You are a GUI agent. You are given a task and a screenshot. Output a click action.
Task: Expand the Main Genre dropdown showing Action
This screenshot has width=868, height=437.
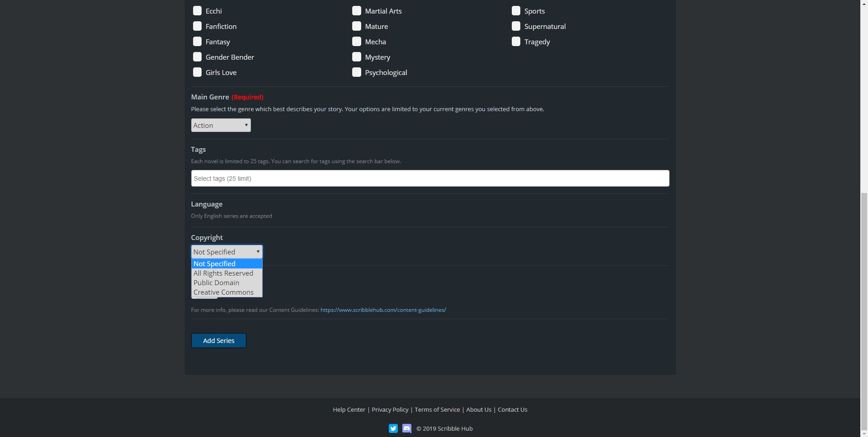(221, 125)
